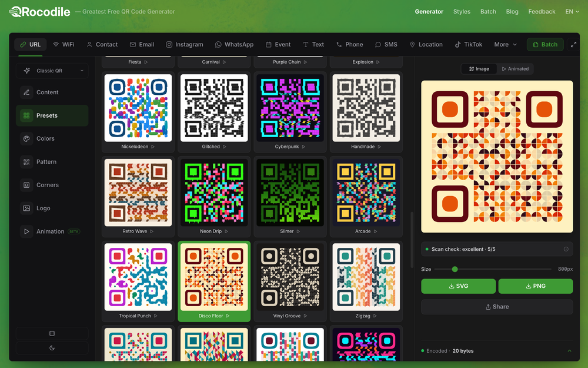Click the sidebar layout panel button
588x368 pixels.
(x=52, y=333)
